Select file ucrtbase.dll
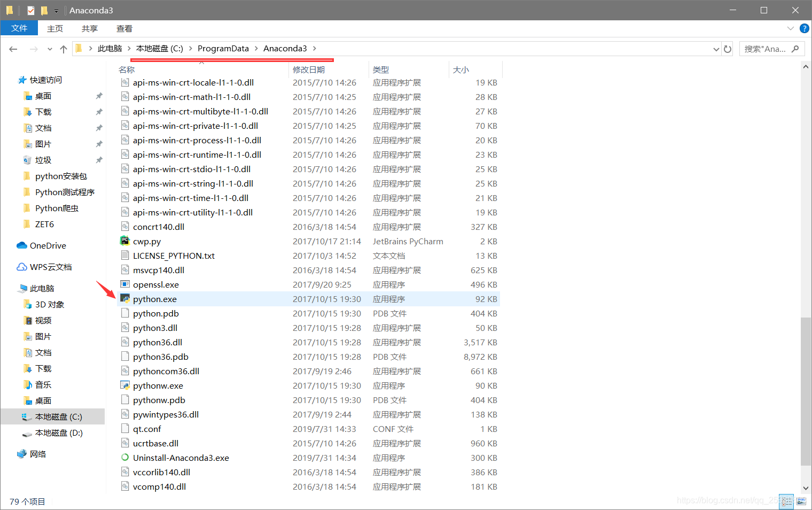The width and height of the screenshot is (812, 510). pos(155,444)
